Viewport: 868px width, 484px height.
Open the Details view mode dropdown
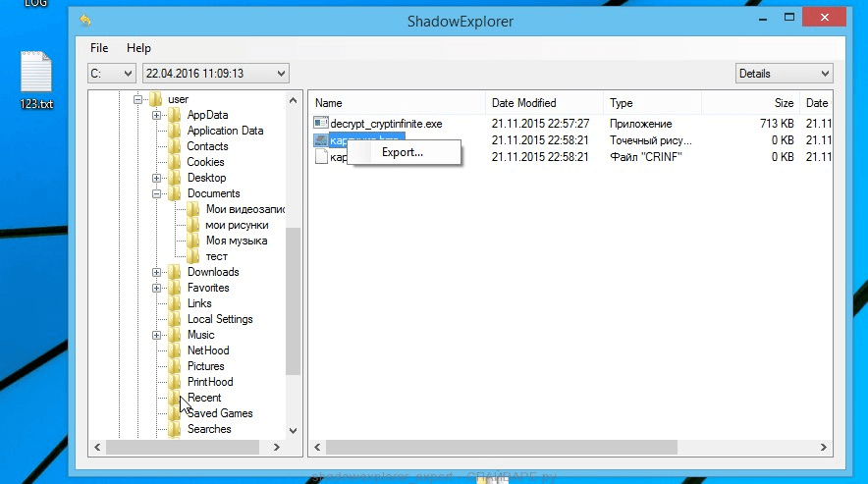(x=784, y=73)
